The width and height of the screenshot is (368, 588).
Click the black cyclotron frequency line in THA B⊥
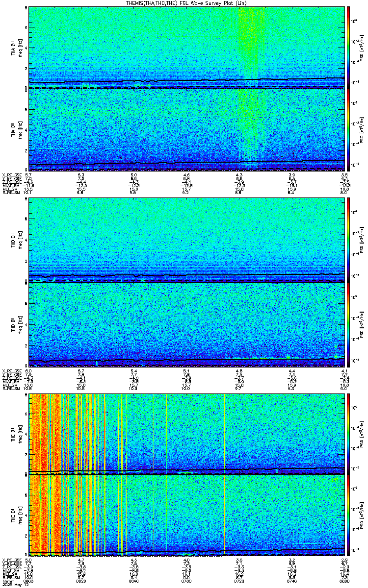coord(187,80)
